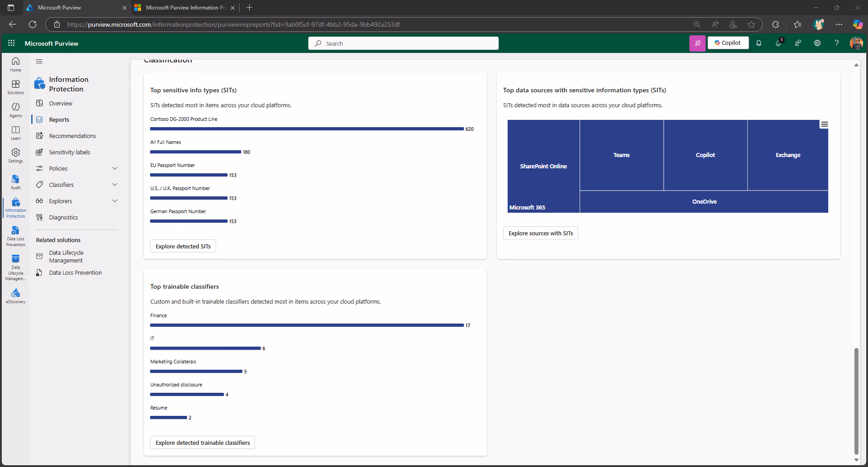Select the SharePoint Online treemap tile
Viewport: 868px width, 467px height.
click(543, 166)
